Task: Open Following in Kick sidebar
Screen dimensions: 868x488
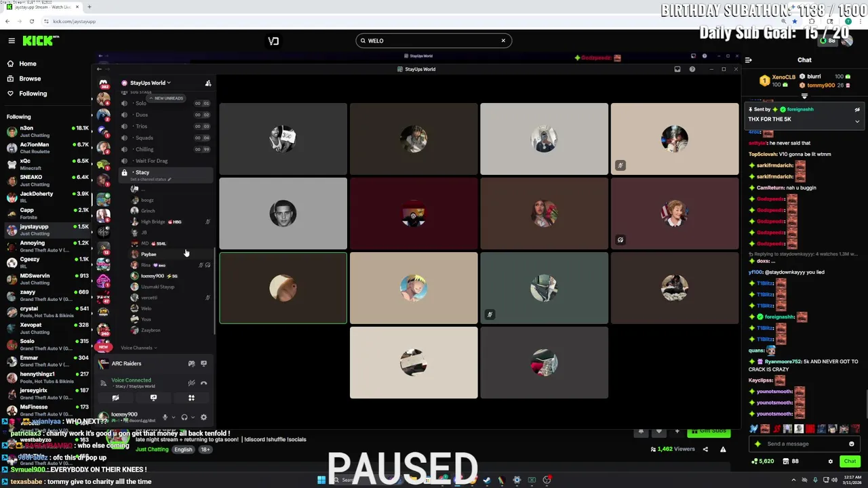Action: pyautogui.click(x=33, y=94)
